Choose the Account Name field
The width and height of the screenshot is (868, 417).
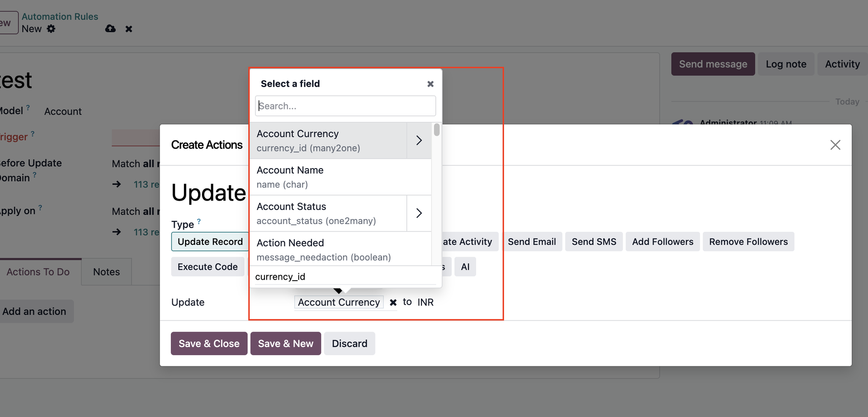340,177
